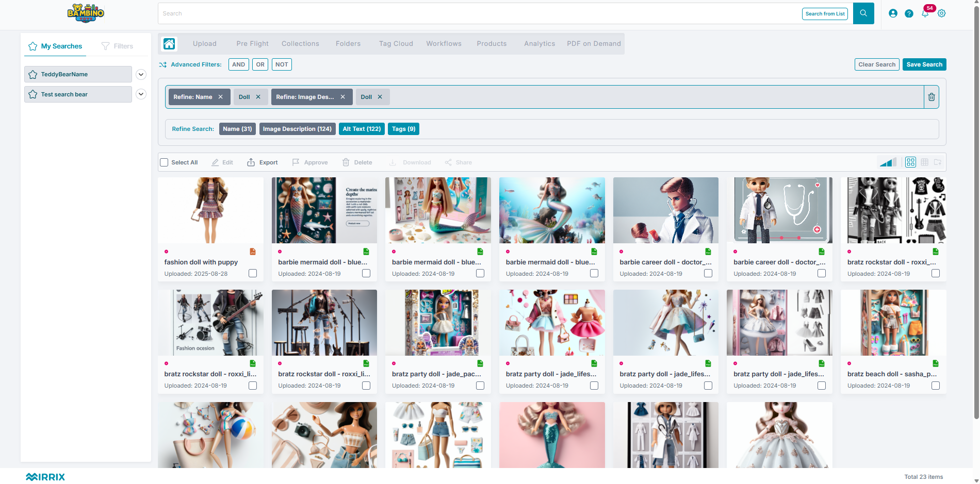The image size is (980, 484).
Task: Open the Collections tab
Action: (x=300, y=44)
